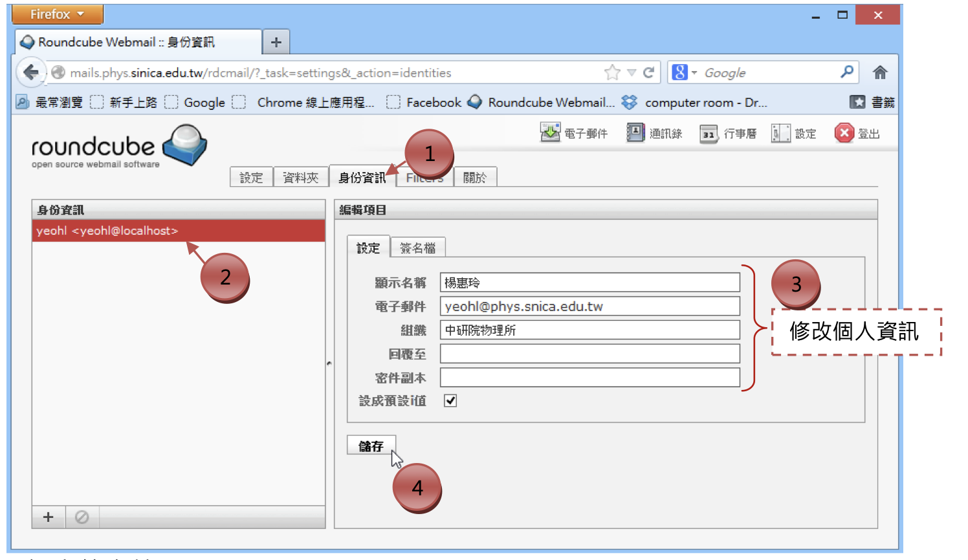Switch to the 簽名檔 tab

tap(417, 248)
